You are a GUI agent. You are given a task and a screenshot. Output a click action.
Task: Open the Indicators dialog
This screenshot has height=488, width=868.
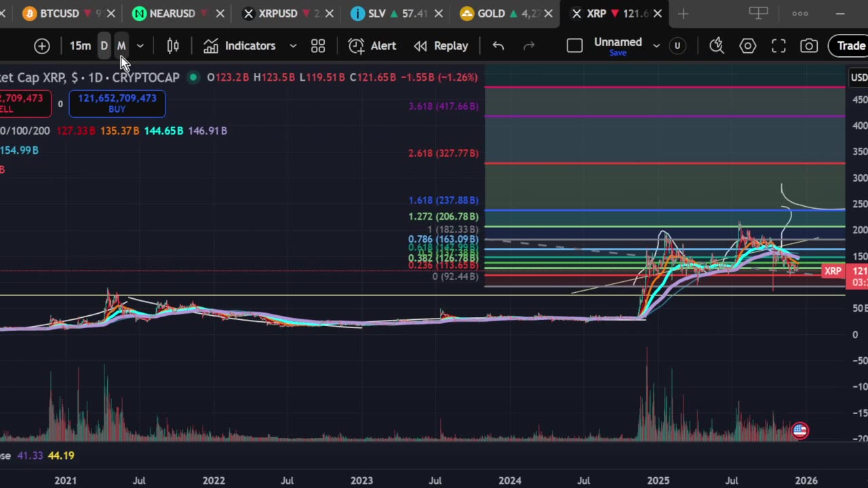[x=240, y=46]
